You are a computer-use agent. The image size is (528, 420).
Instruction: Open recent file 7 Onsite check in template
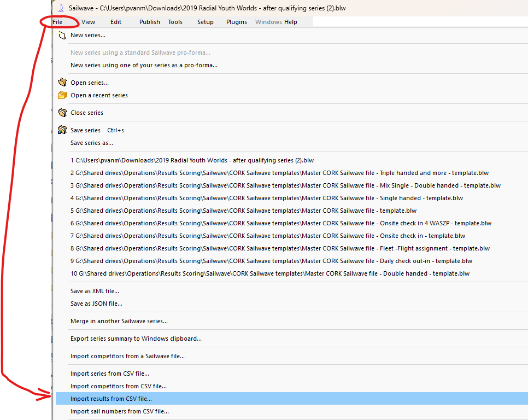coord(268,236)
